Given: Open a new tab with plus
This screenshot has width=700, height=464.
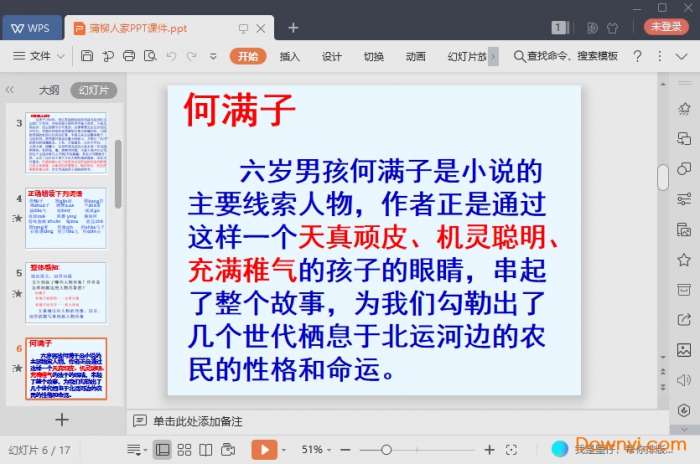Looking at the screenshot, I should (x=293, y=28).
